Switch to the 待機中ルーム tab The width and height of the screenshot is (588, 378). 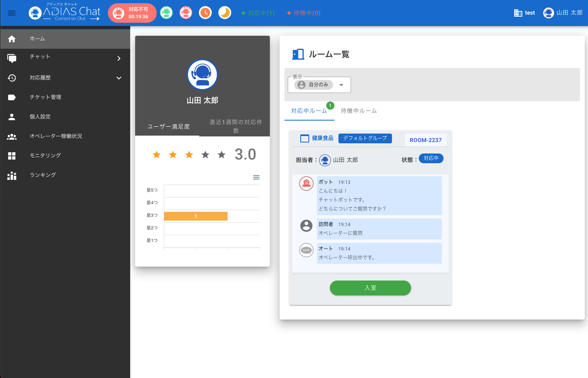click(x=359, y=111)
